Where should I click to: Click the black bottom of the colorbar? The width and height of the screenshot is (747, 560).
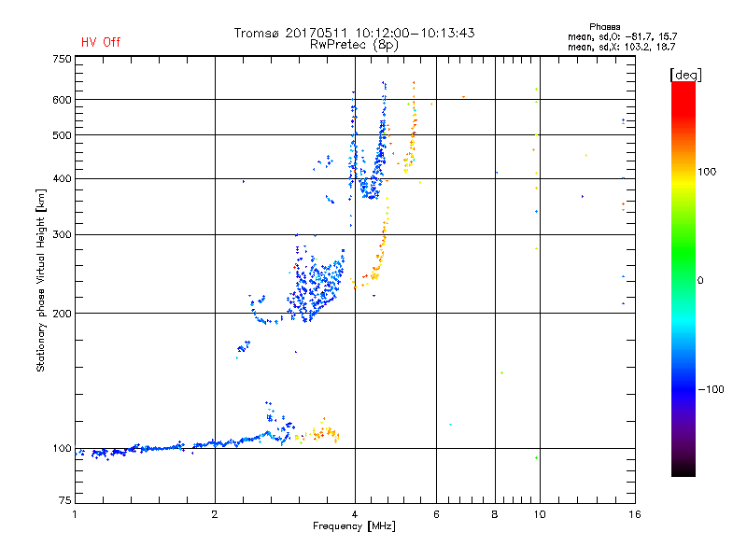(684, 469)
